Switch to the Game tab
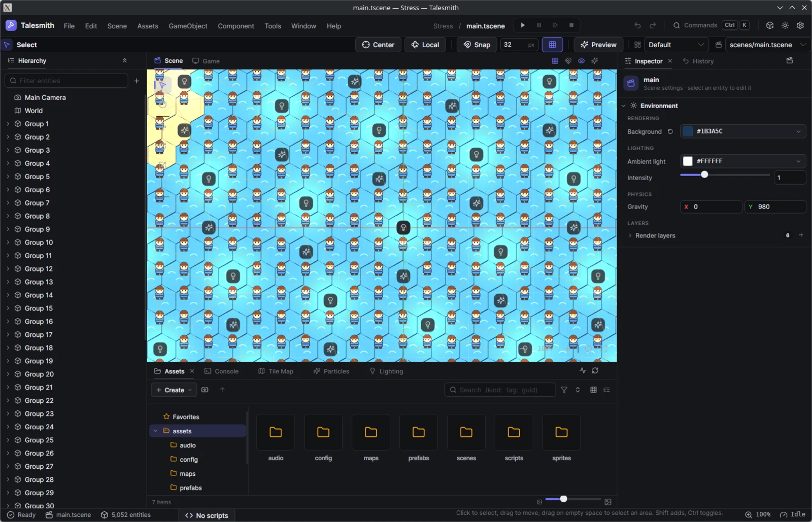812x522 pixels. click(206, 61)
